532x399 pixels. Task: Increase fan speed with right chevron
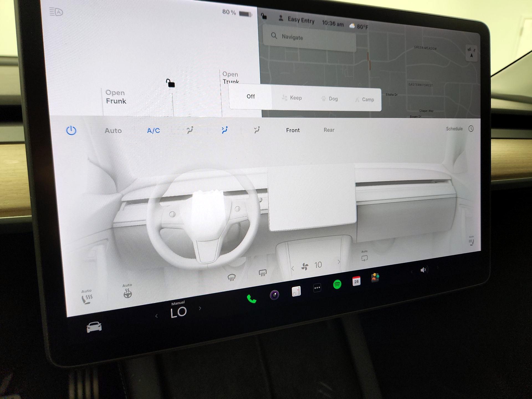pos(339,262)
